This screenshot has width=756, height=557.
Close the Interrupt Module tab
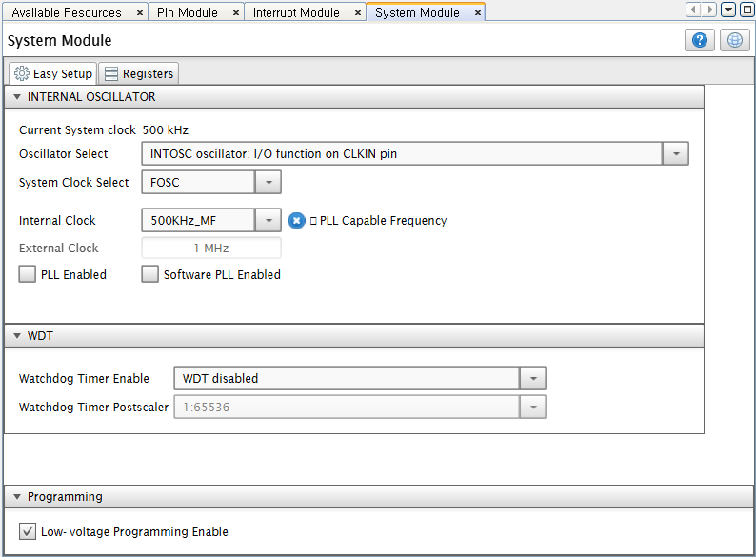[358, 13]
